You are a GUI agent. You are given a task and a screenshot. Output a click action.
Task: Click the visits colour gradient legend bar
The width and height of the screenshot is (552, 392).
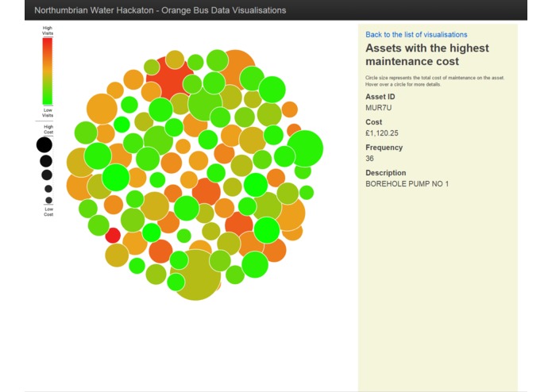48,71
